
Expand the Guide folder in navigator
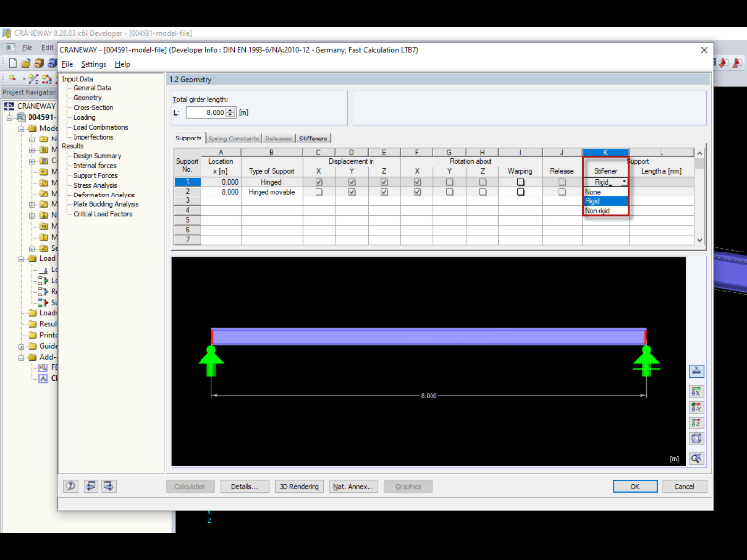tap(21, 346)
